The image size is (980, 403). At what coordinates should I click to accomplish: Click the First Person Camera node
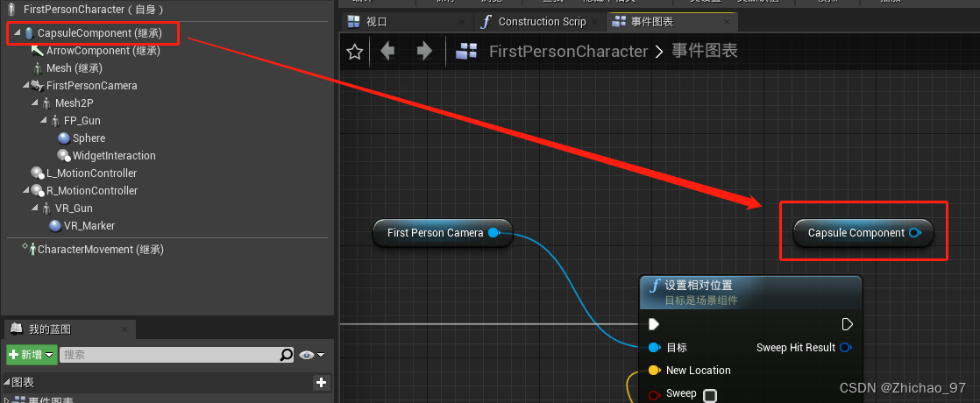coord(443,233)
